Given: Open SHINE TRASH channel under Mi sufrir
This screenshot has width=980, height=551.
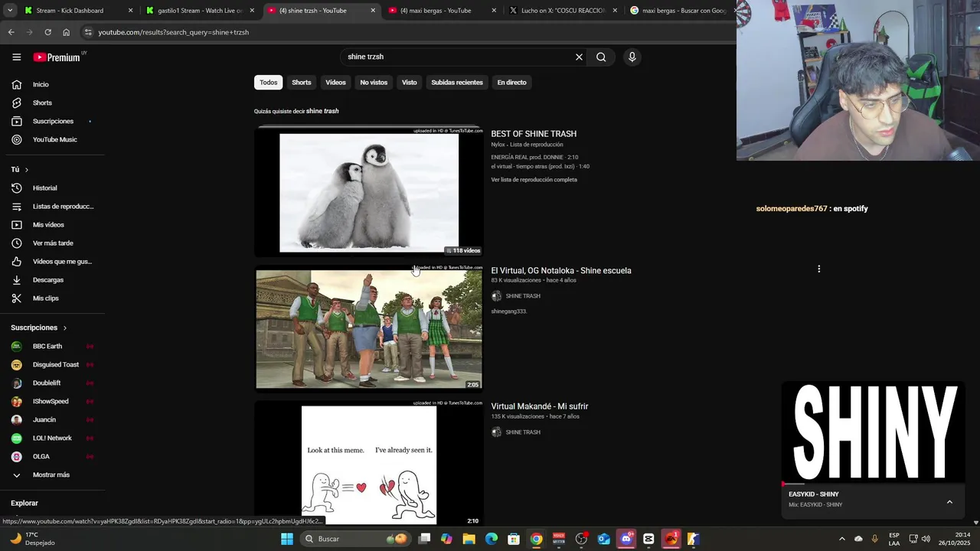Looking at the screenshot, I should [523, 432].
